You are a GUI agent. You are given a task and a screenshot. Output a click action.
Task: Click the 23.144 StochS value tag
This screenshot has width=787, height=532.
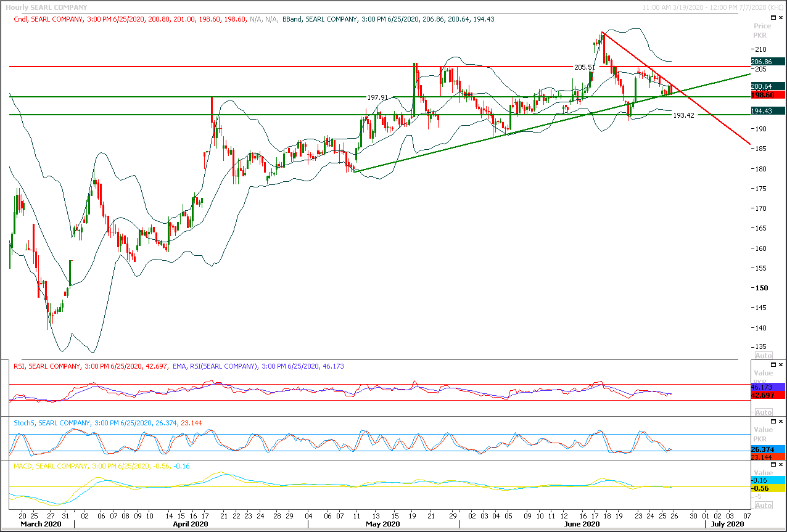(x=767, y=457)
